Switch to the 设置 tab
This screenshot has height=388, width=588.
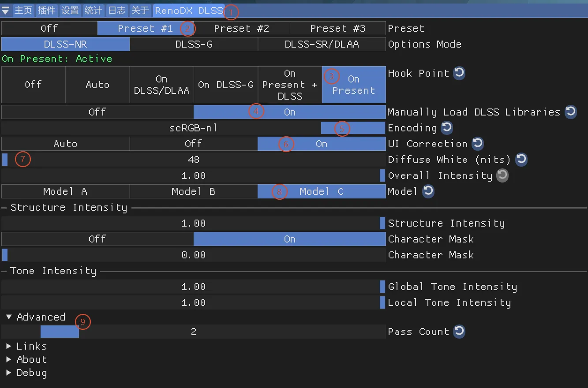[x=70, y=11]
